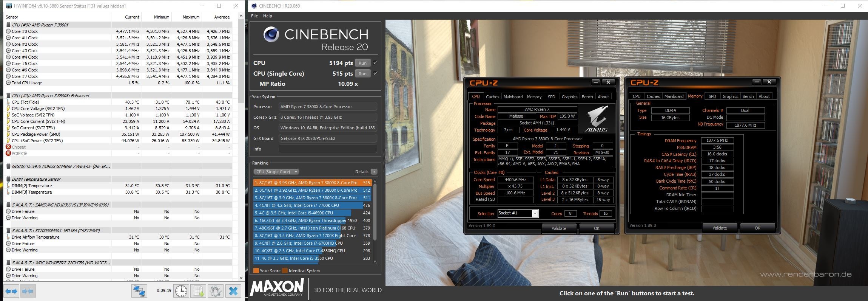The width and height of the screenshot is (868, 301).
Task: Click GIGABYTE X470 AORUS sensor group icon
Action: [8, 166]
